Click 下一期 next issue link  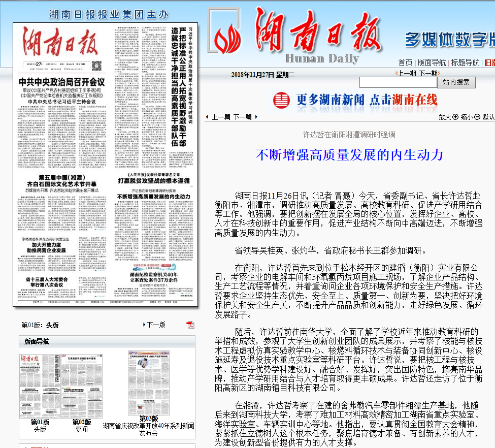click(x=428, y=73)
